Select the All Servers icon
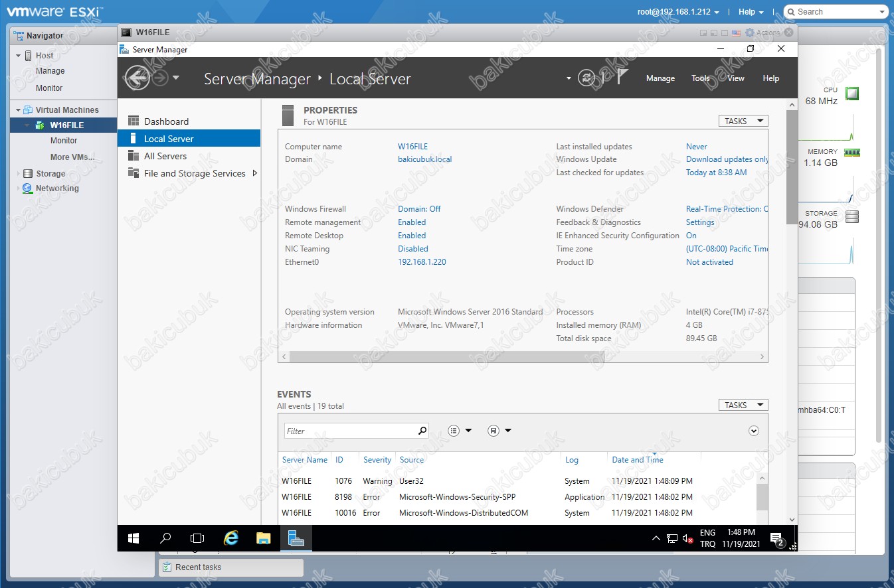Viewport: 894px width, 588px height. [134, 156]
